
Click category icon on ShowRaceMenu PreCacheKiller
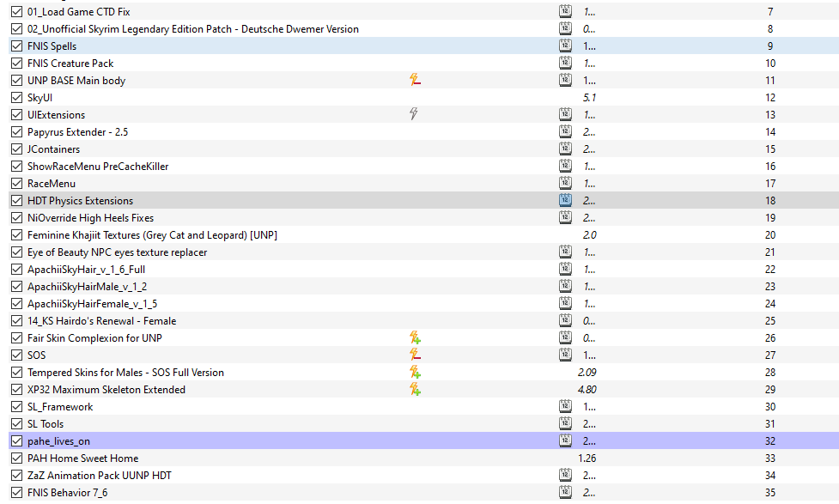(565, 166)
